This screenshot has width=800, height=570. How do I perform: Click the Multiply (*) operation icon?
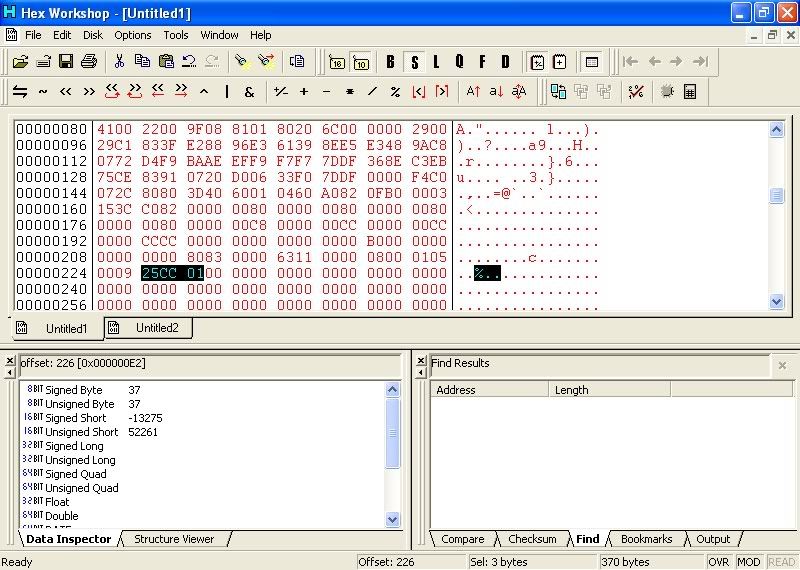[x=350, y=92]
